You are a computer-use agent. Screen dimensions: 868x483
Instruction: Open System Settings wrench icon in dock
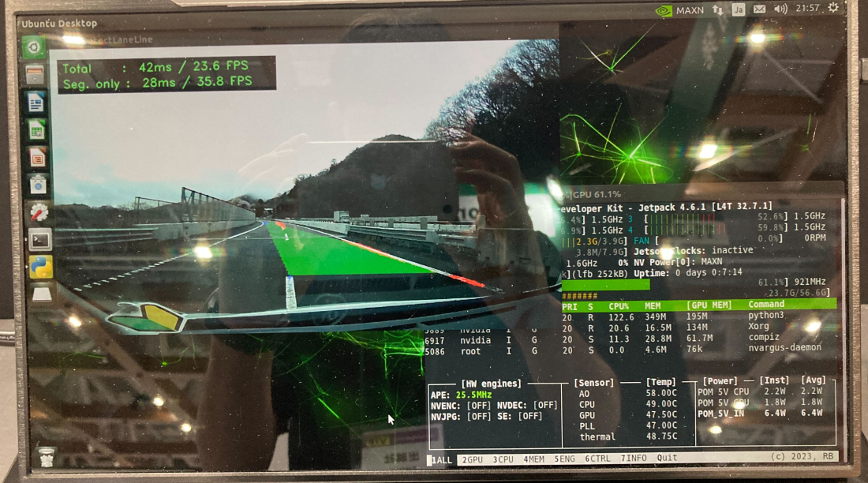point(39,213)
